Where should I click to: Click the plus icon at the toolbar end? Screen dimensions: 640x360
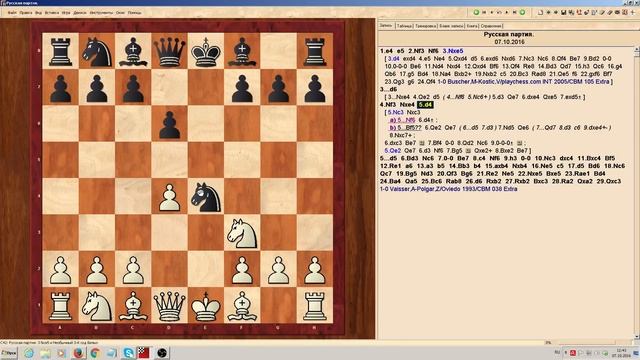[633, 13]
